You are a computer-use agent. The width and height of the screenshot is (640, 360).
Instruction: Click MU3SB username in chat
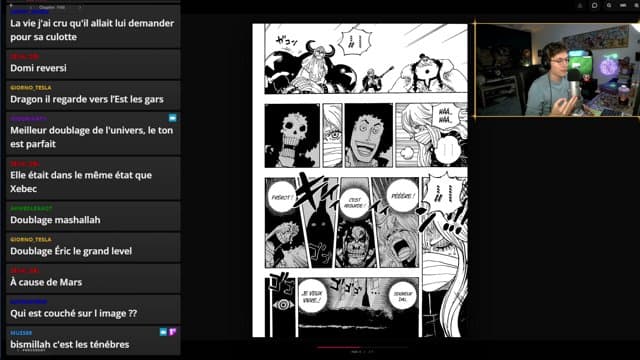[x=21, y=333]
